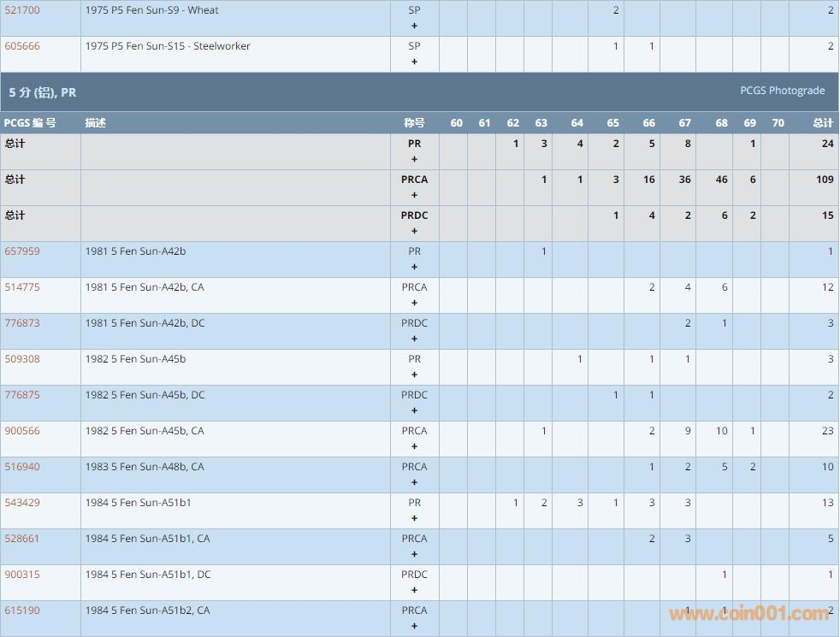Select description 1984 5 Fen Sun-A51b2, CA
The width and height of the screenshot is (840, 637).
pos(147,610)
